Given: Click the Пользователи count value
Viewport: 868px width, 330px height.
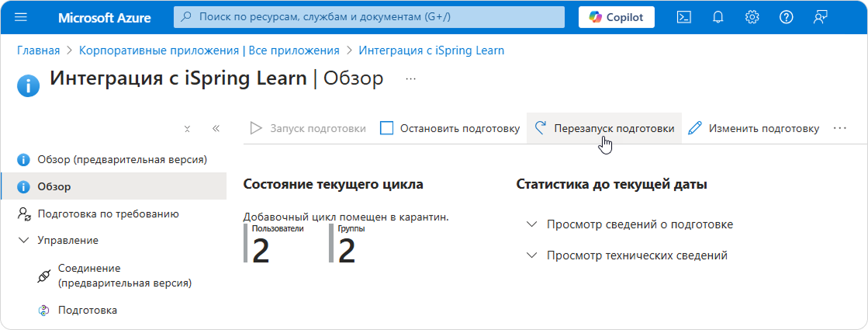Looking at the screenshot, I should click(260, 252).
